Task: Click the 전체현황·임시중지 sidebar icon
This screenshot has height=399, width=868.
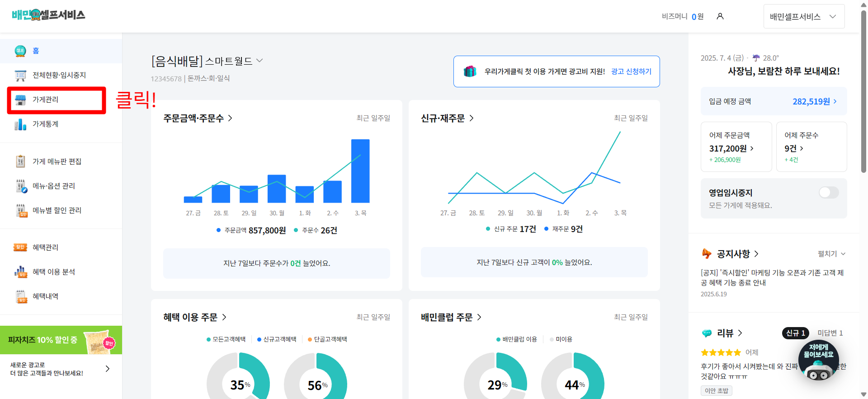Action: click(x=20, y=75)
